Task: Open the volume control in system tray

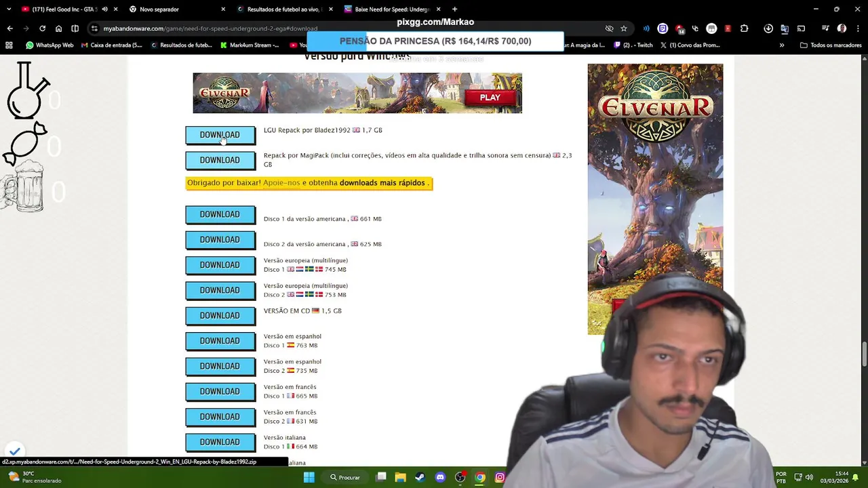Action: point(809,477)
